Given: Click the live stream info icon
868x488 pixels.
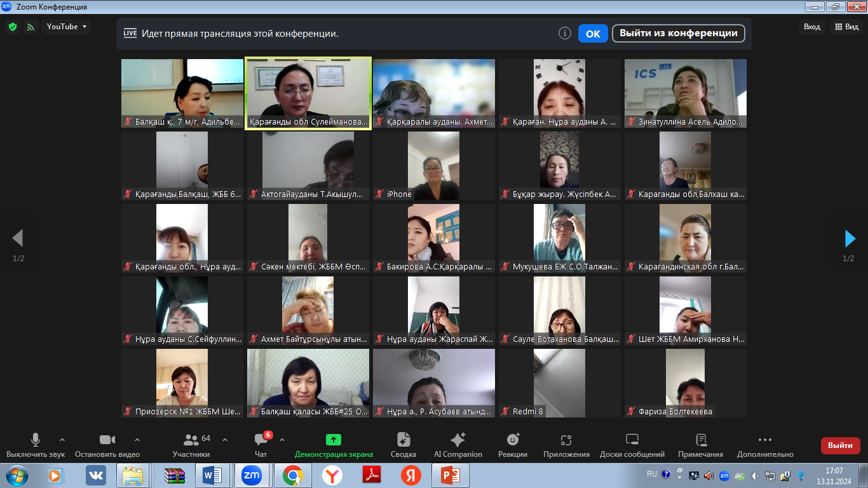Looking at the screenshot, I should pos(564,34).
